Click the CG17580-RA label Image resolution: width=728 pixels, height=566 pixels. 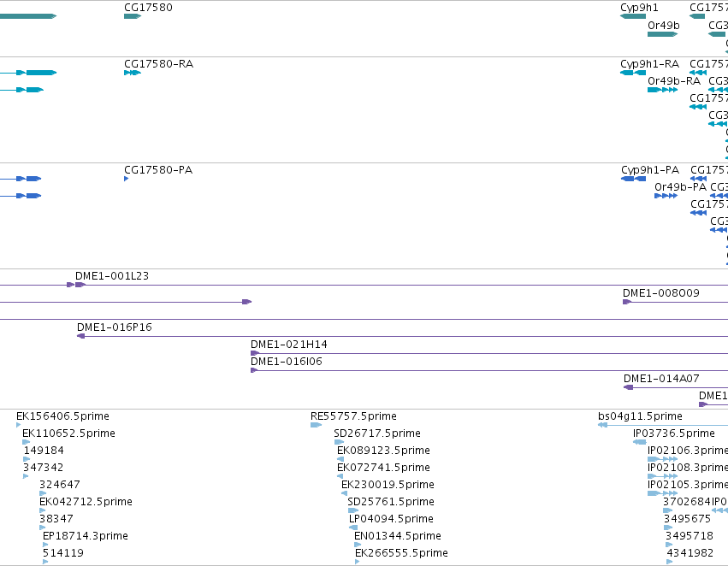[158, 63]
